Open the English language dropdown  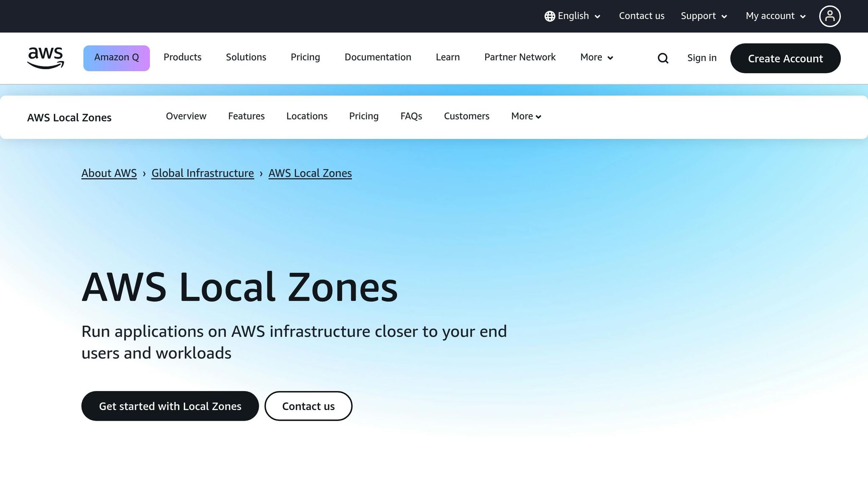pos(573,16)
